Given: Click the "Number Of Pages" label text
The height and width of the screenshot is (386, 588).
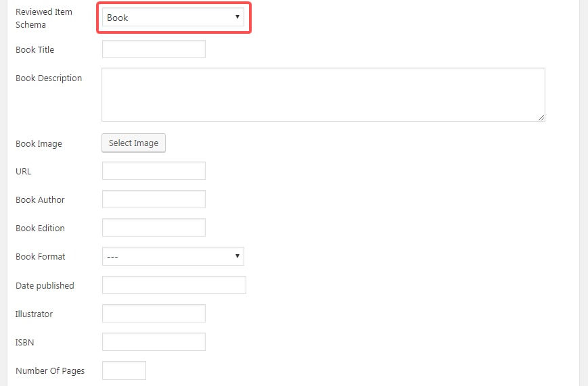Looking at the screenshot, I should tap(50, 370).
